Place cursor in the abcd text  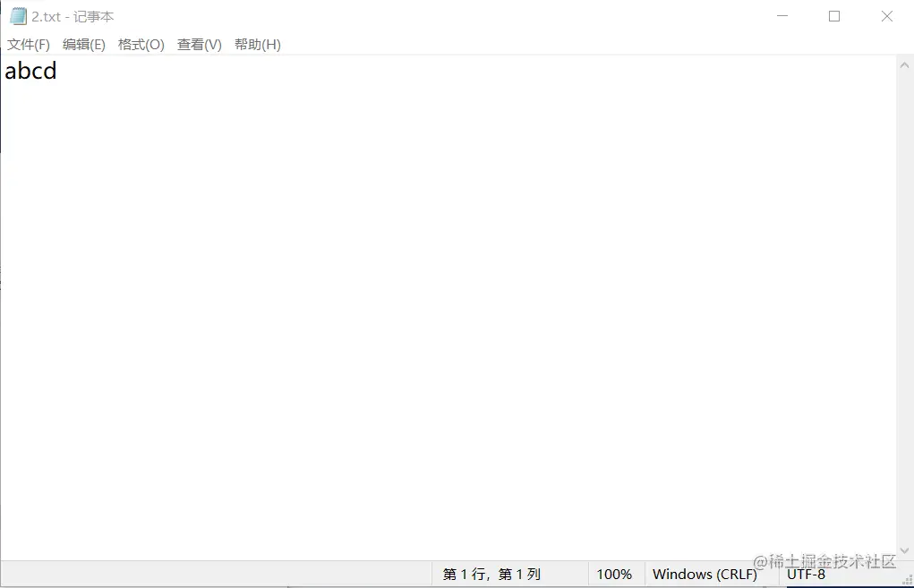(31, 71)
